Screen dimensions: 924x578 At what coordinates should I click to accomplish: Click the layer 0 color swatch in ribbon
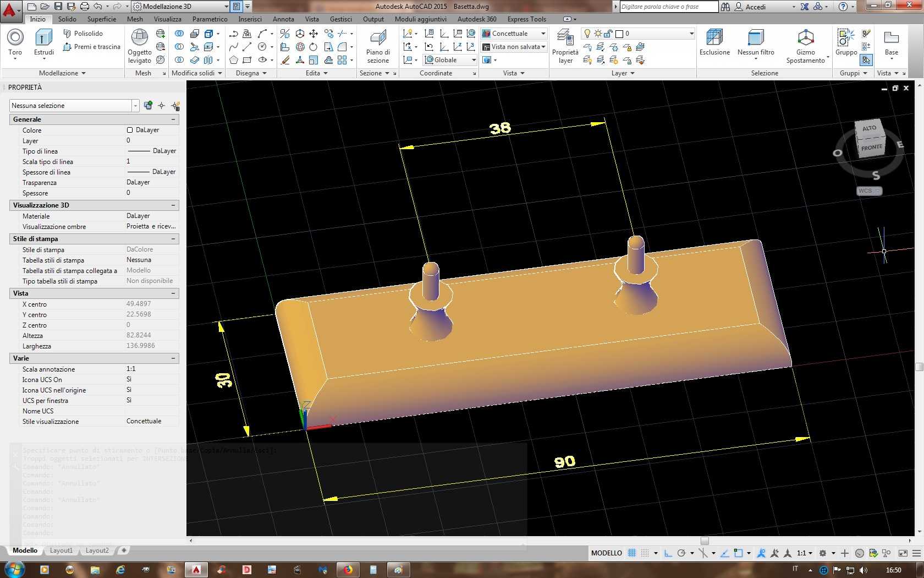click(x=619, y=34)
